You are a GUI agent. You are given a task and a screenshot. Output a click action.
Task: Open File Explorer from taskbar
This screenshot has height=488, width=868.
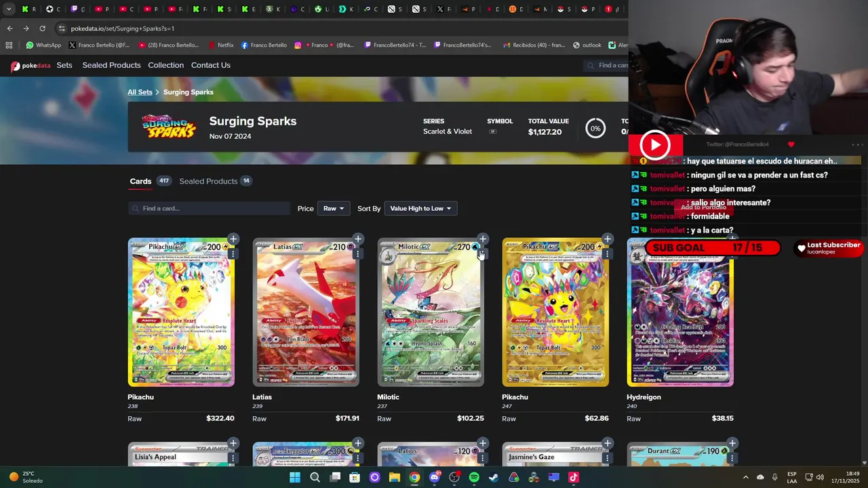point(394,477)
